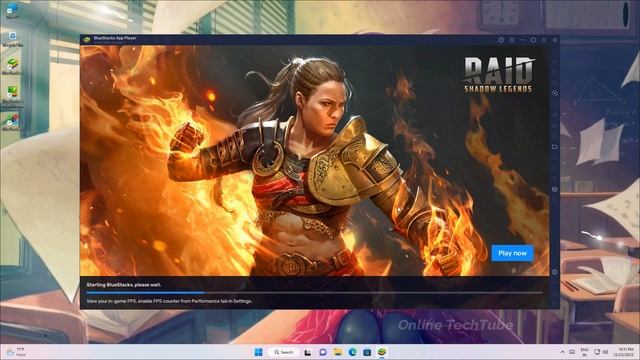Open BlueStacks help icon in title bar
The height and width of the screenshot is (360, 640).
point(501,40)
